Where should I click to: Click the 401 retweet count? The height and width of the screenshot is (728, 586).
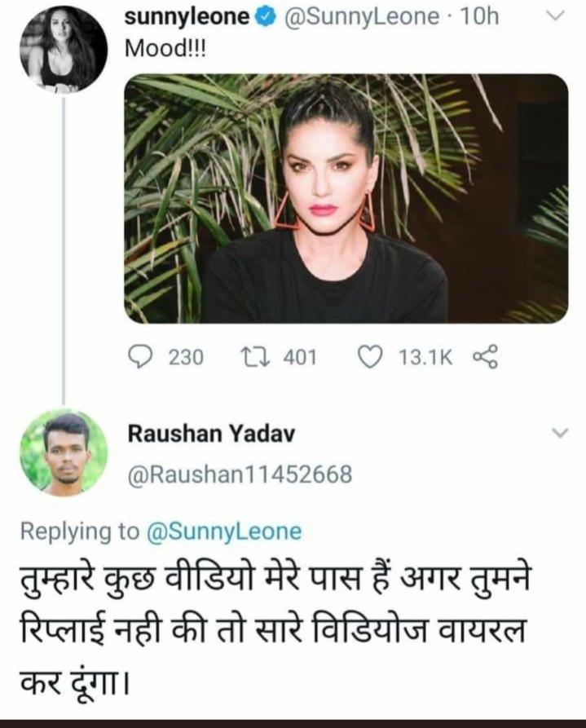pyautogui.click(x=299, y=357)
